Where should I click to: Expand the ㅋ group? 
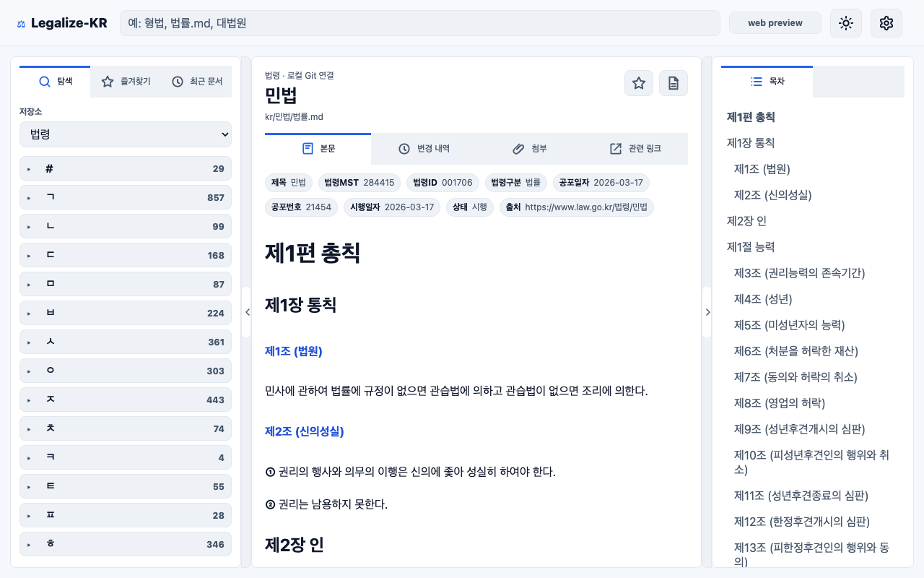click(126, 457)
